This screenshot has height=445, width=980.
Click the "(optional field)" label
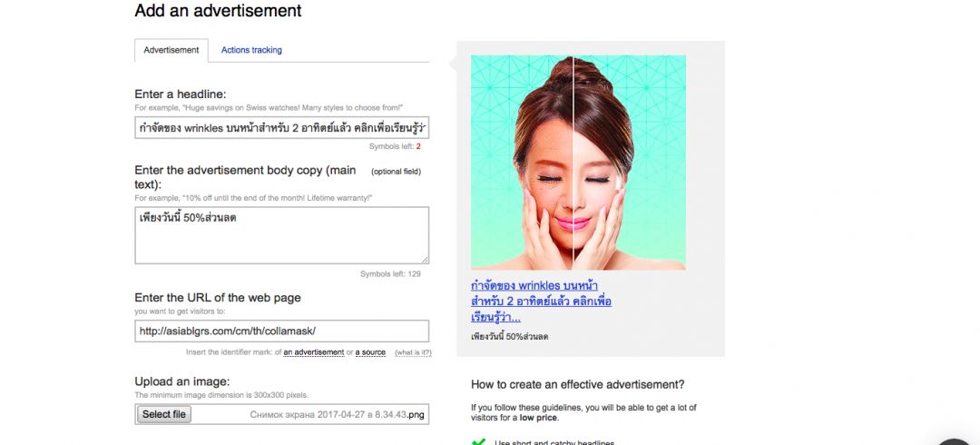tap(396, 172)
